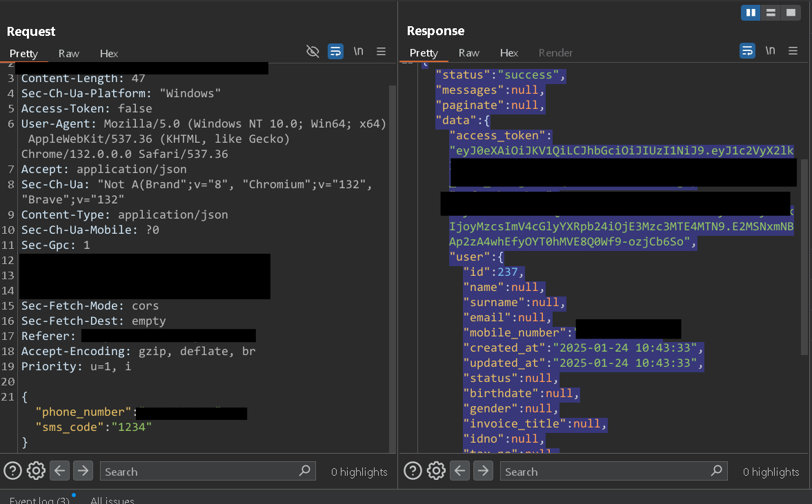Click magnifier in Response search box
The width and height of the screenshot is (812, 504).
(717, 470)
